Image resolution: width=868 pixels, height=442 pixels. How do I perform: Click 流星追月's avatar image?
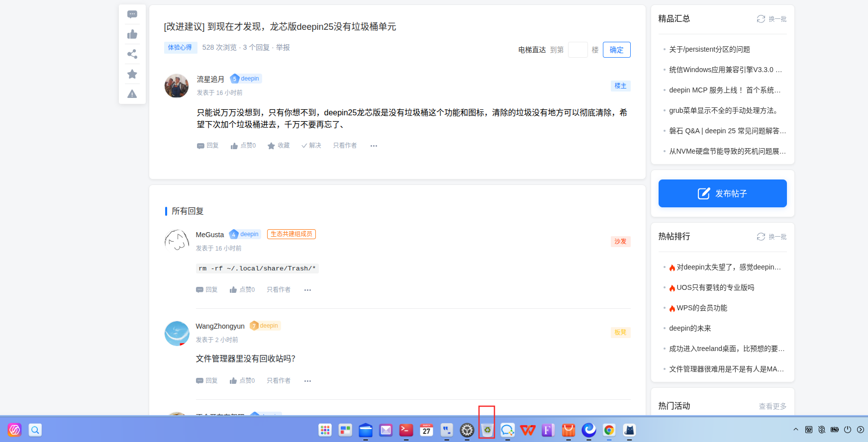177,86
